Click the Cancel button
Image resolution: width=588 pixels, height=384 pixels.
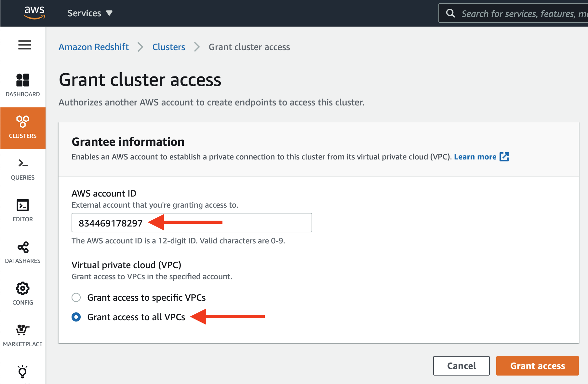(461, 366)
